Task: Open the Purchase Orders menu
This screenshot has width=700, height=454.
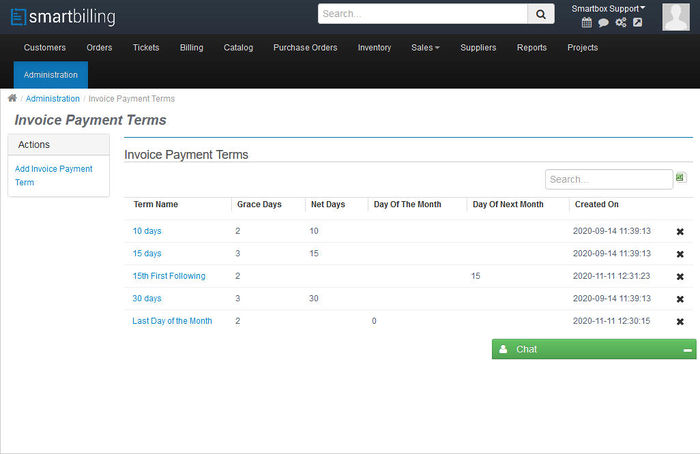Action: pyautogui.click(x=305, y=47)
